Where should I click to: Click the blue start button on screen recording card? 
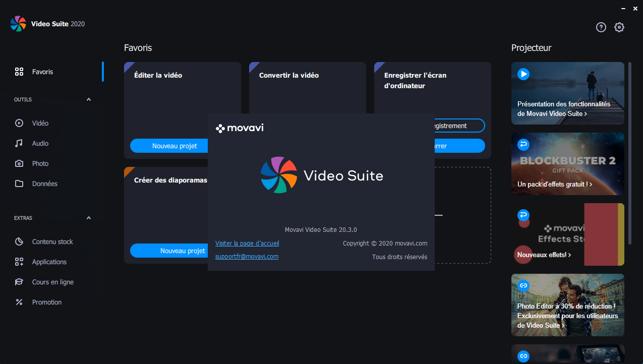459,146
